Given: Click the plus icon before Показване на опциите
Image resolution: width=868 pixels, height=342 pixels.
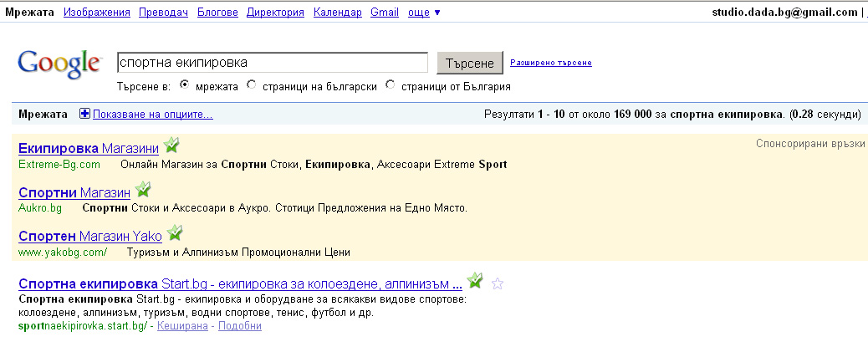Looking at the screenshot, I should point(84,114).
